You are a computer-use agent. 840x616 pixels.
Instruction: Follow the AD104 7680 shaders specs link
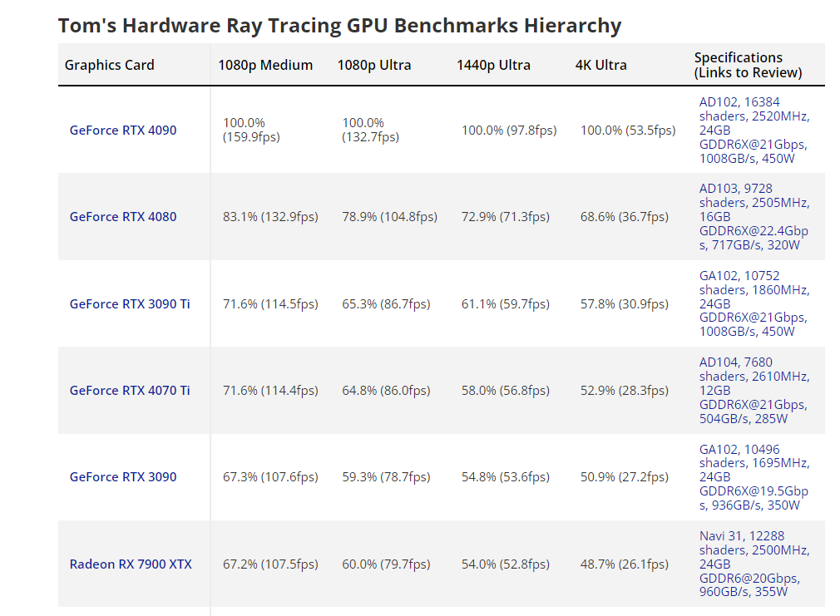[754, 390]
